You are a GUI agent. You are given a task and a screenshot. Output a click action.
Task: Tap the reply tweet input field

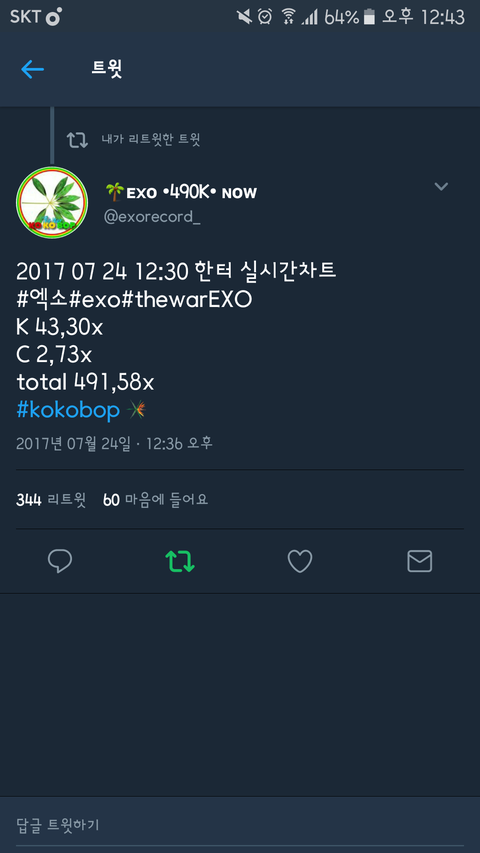240,825
